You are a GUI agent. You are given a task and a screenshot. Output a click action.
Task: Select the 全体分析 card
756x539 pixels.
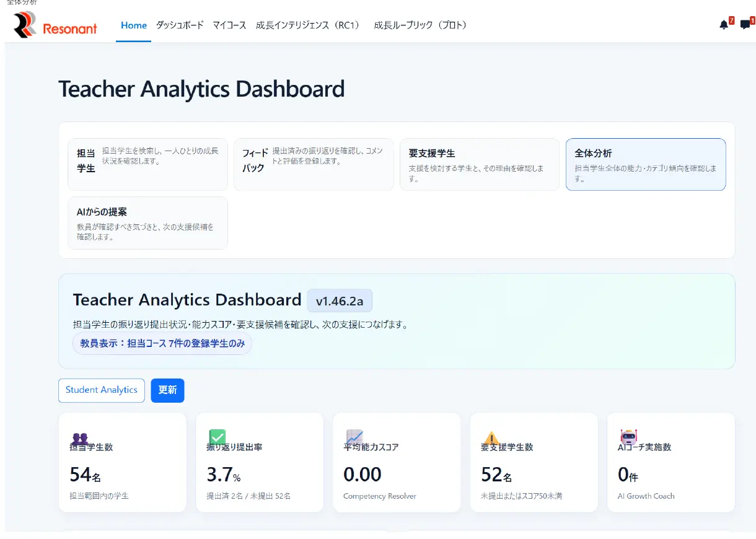pos(646,164)
